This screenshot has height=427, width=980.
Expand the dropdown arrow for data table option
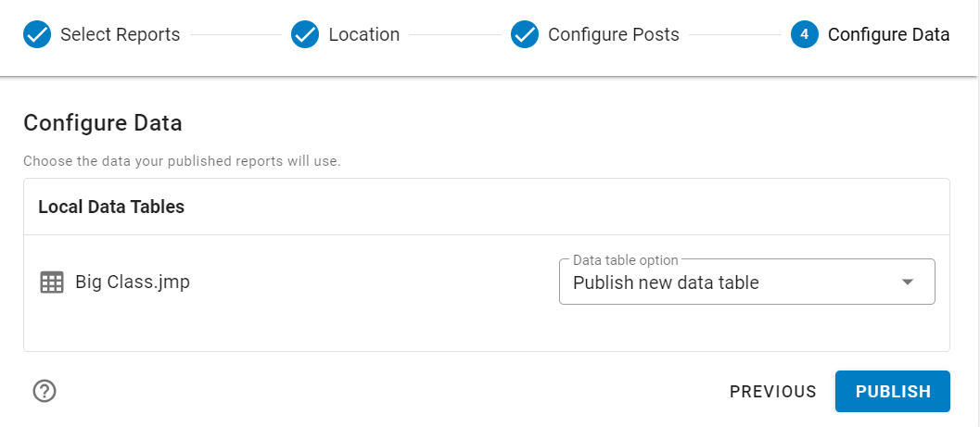point(908,283)
